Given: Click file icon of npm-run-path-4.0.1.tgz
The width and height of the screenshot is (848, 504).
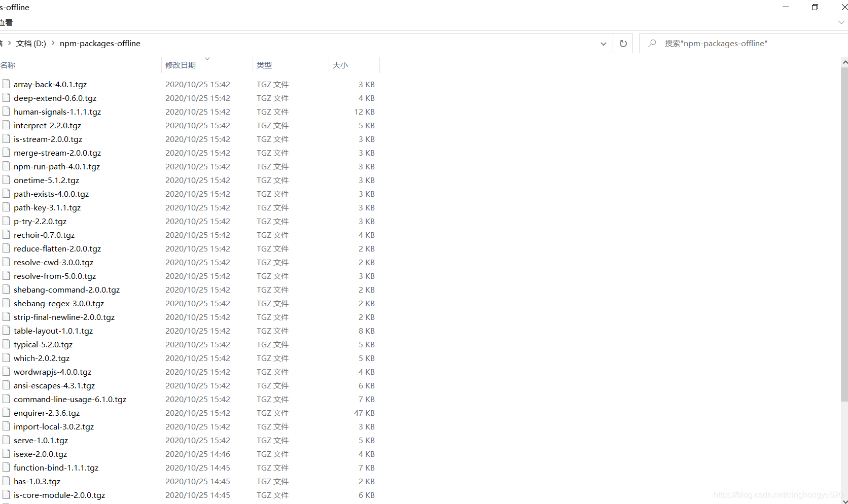Looking at the screenshot, I should click(6, 166).
